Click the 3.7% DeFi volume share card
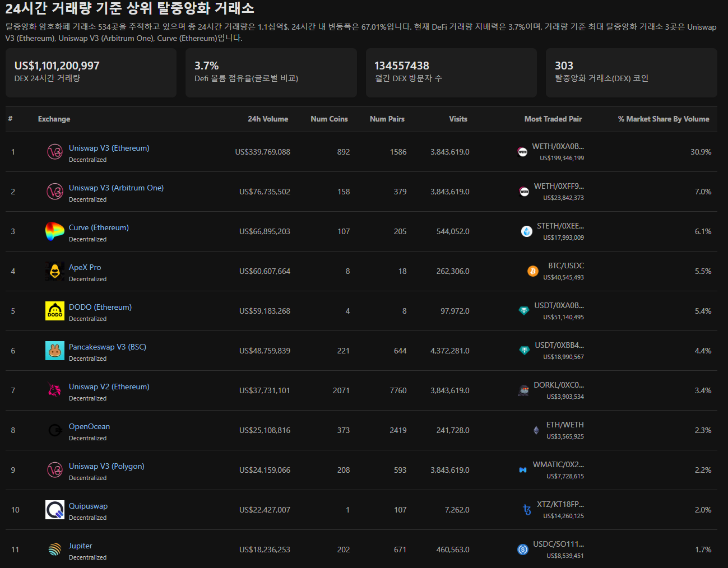728x568 pixels. coord(271,73)
